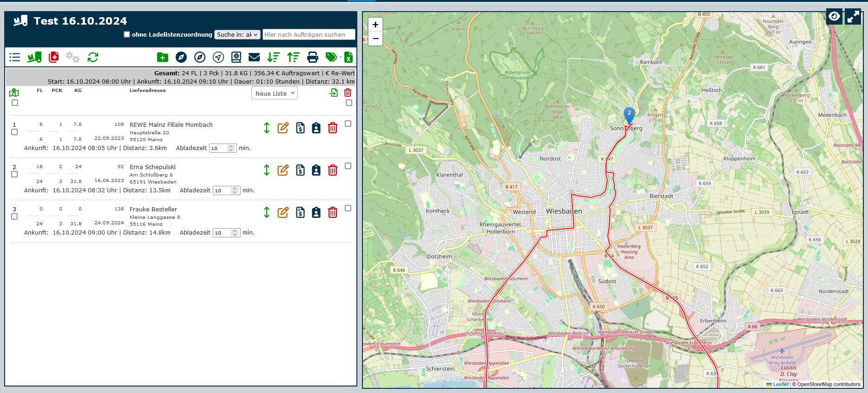Edit the REWE Mainz Filiale Mombach stop

tap(283, 128)
